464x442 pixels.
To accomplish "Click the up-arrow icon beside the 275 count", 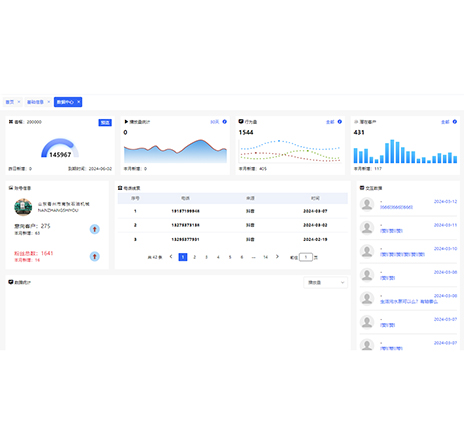I will (95, 229).
